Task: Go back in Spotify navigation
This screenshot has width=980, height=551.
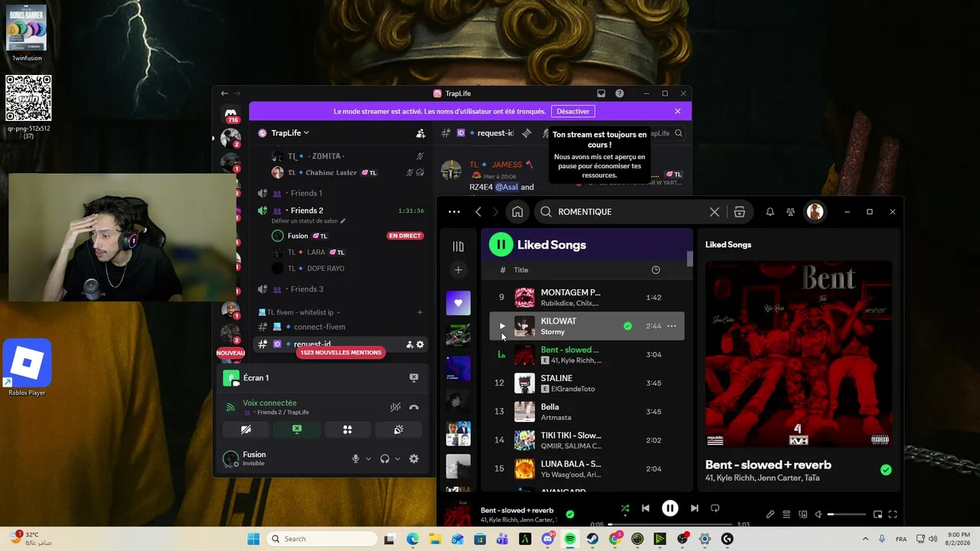Action: click(x=479, y=212)
